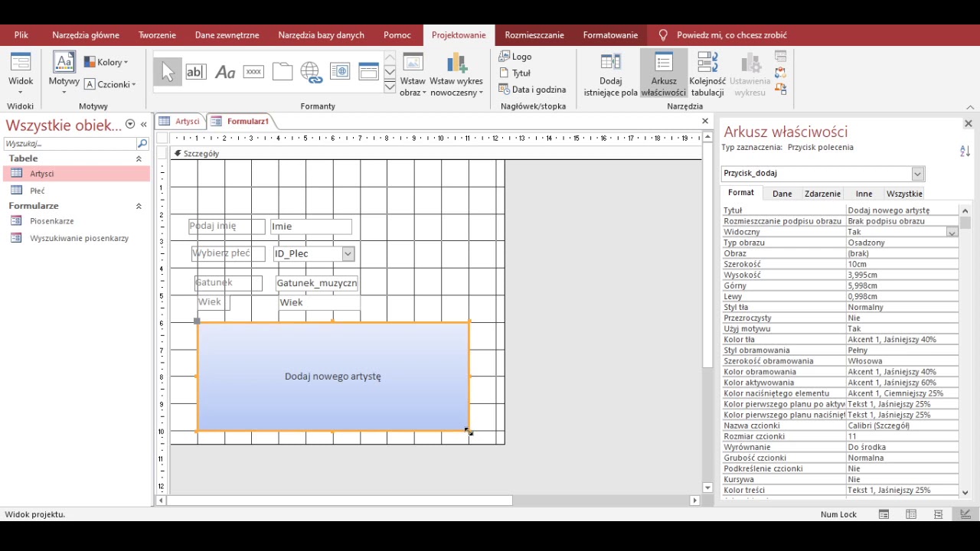Open the Przycisk_dodaj object selector dropdown

[x=917, y=174]
